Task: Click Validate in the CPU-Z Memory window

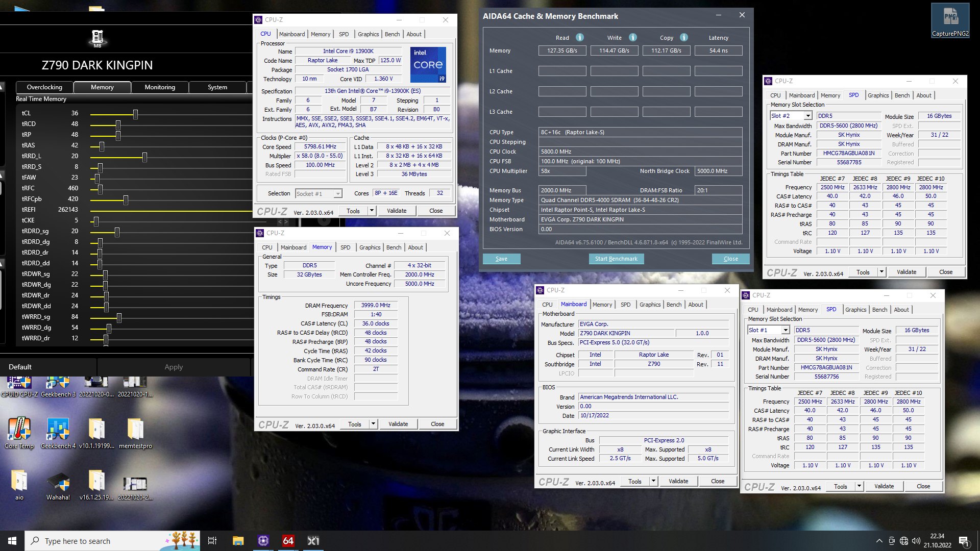Action: click(398, 424)
